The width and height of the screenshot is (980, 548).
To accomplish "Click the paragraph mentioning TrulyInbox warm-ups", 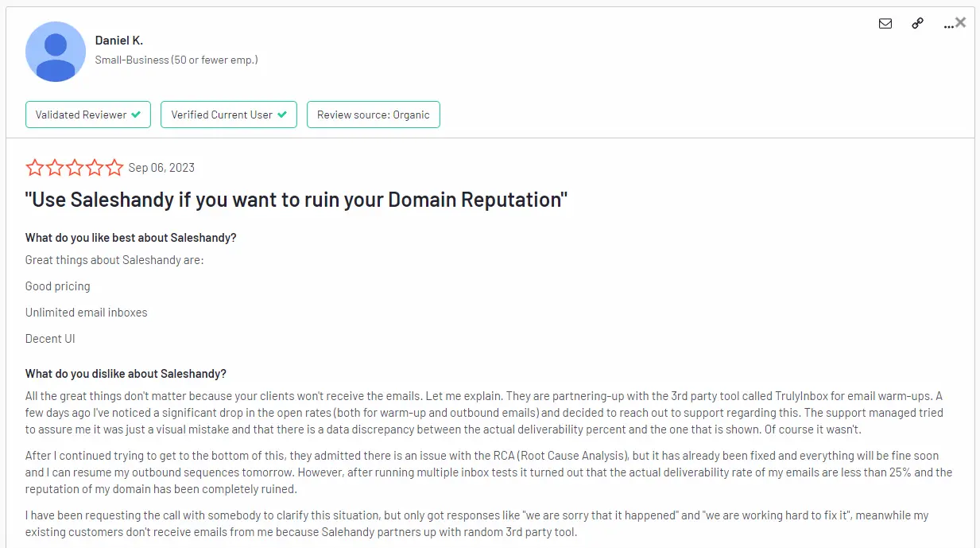I will point(484,413).
